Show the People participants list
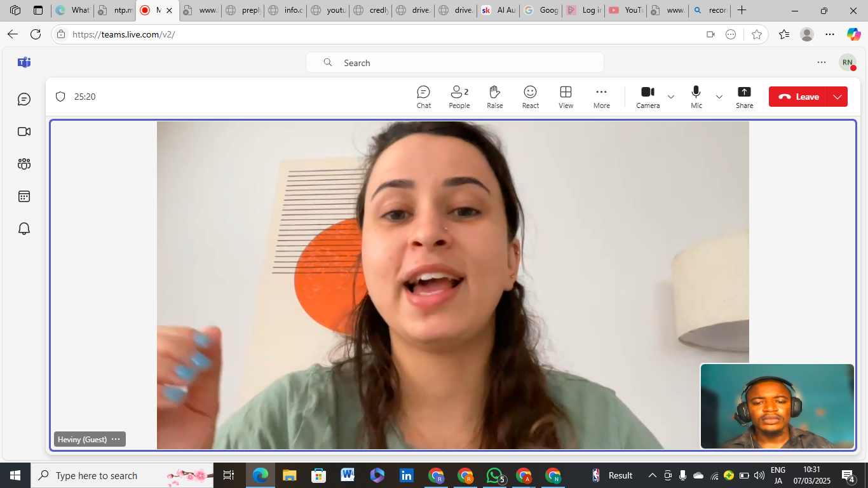 459,97
